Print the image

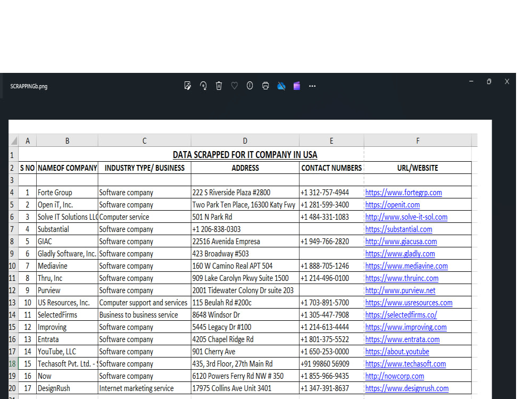pos(265,86)
